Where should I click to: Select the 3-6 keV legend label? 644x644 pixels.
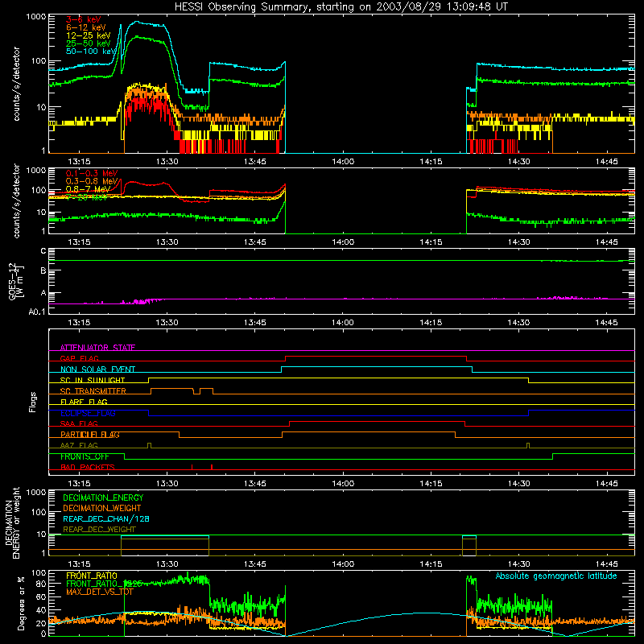click(x=84, y=19)
